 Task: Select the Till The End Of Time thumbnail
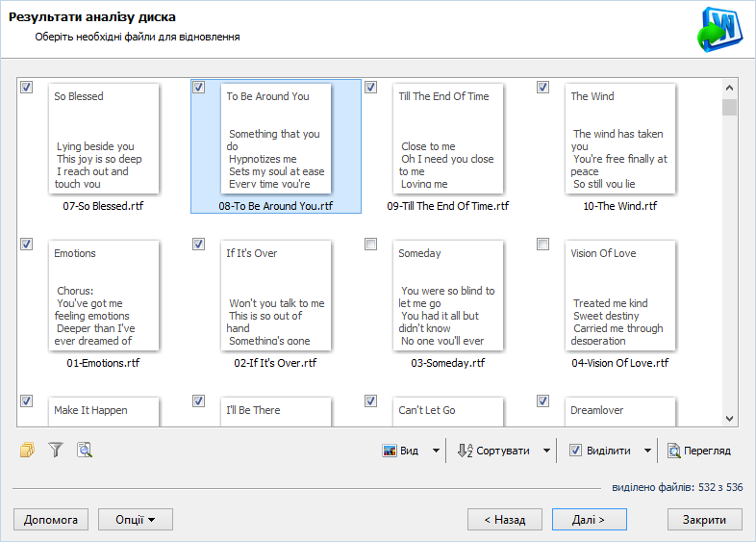(x=448, y=139)
